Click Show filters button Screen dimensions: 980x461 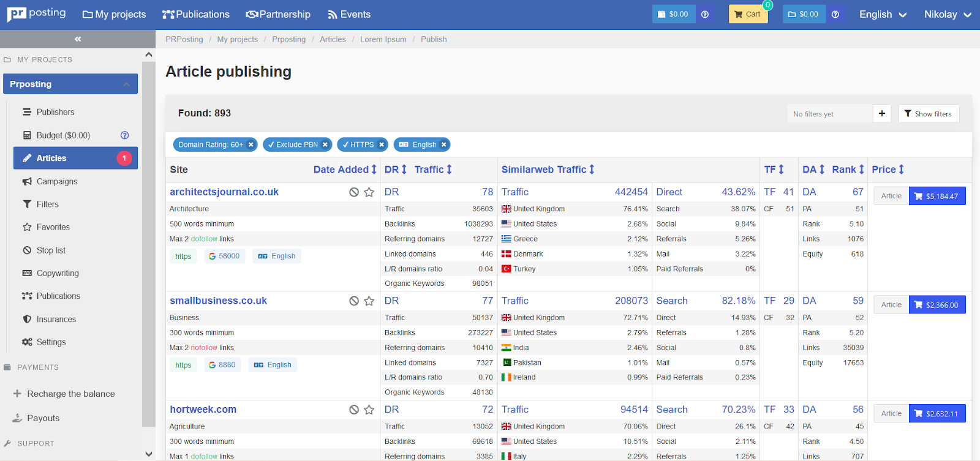(929, 113)
